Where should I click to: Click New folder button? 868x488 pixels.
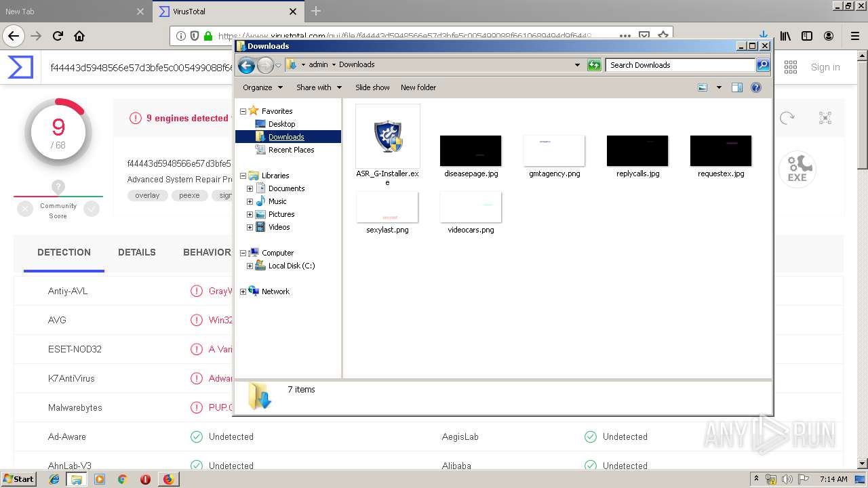pyautogui.click(x=418, y=87)
